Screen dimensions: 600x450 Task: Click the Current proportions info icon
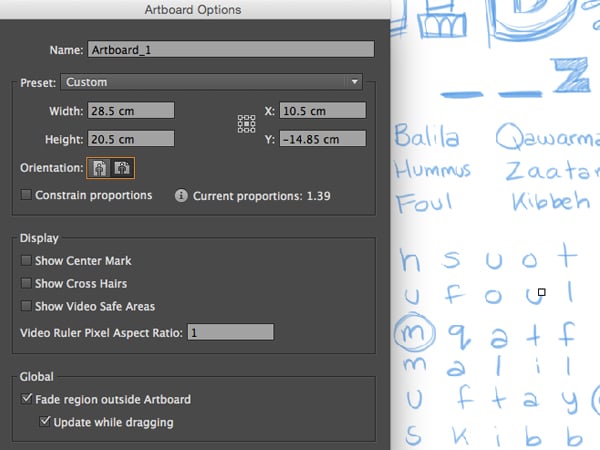pyautogui.click(x=181, y=196)
